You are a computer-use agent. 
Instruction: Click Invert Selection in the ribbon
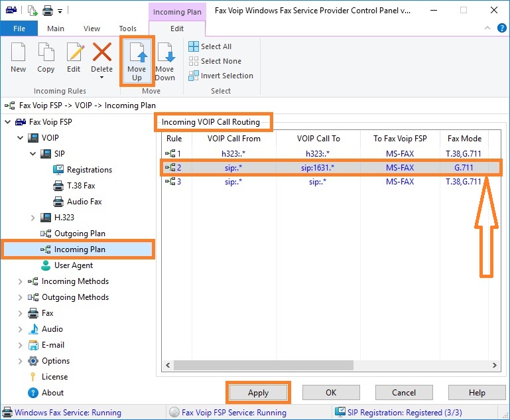221,76
